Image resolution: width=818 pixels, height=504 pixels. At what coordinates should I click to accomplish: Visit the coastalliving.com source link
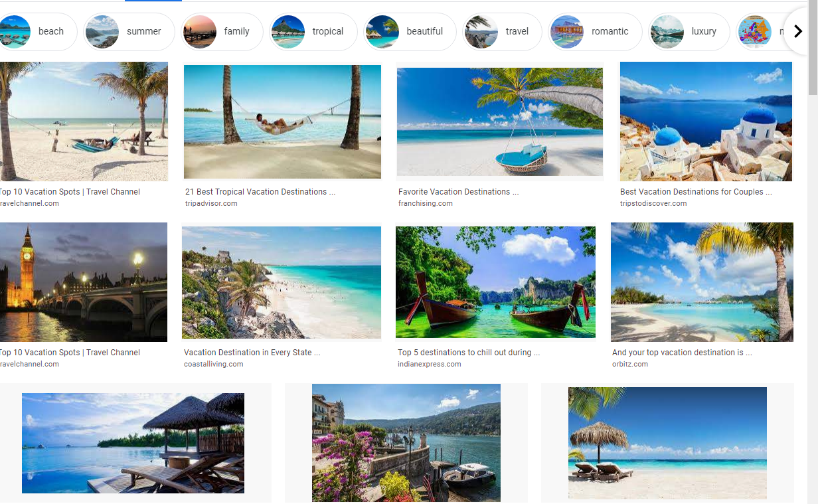[x=214, y=364]
